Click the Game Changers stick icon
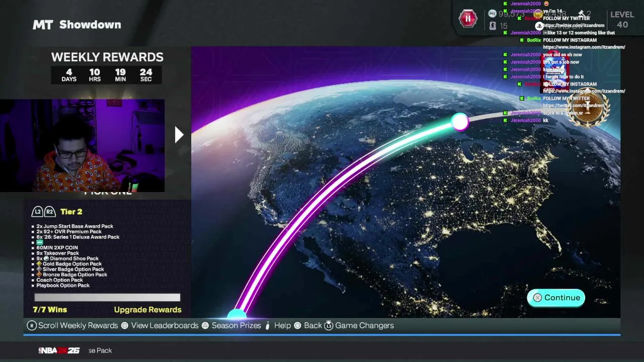The image size is (644, 362). pyautogui.click(x=329, y=325)
